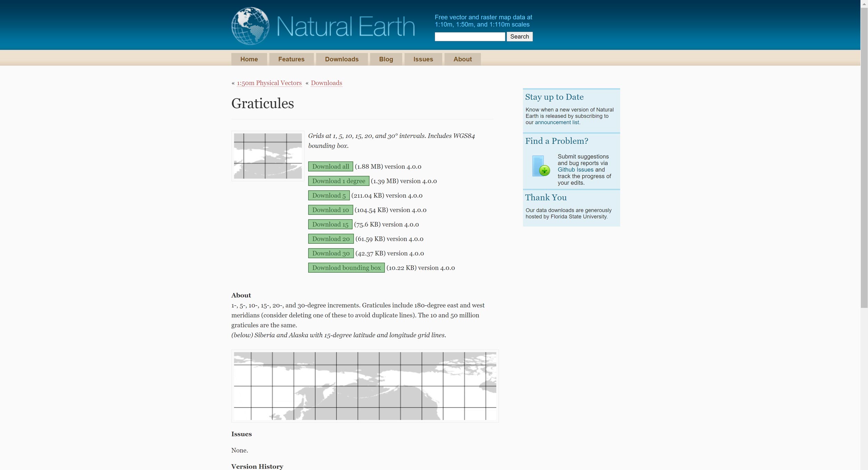
Task: Switch to the Downloads nav tab
Action: (x=341, y=59)
